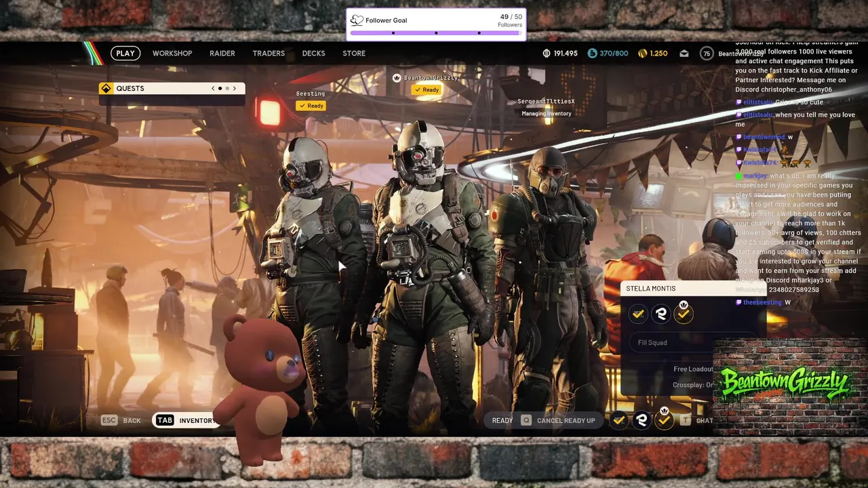The width and height of the screenshot is (868, 488).
Task: Toggle the Free Loadout option
Action: 693,369
